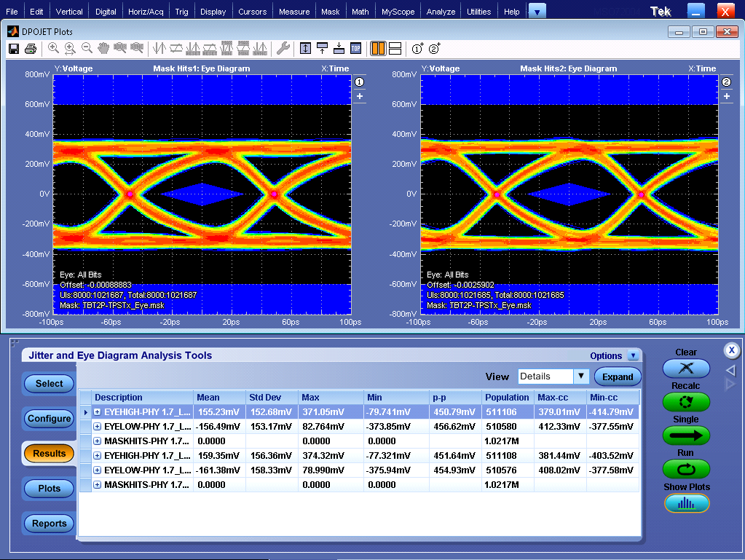Open plot settings with the wrench icon

click(x=283, y=49)
